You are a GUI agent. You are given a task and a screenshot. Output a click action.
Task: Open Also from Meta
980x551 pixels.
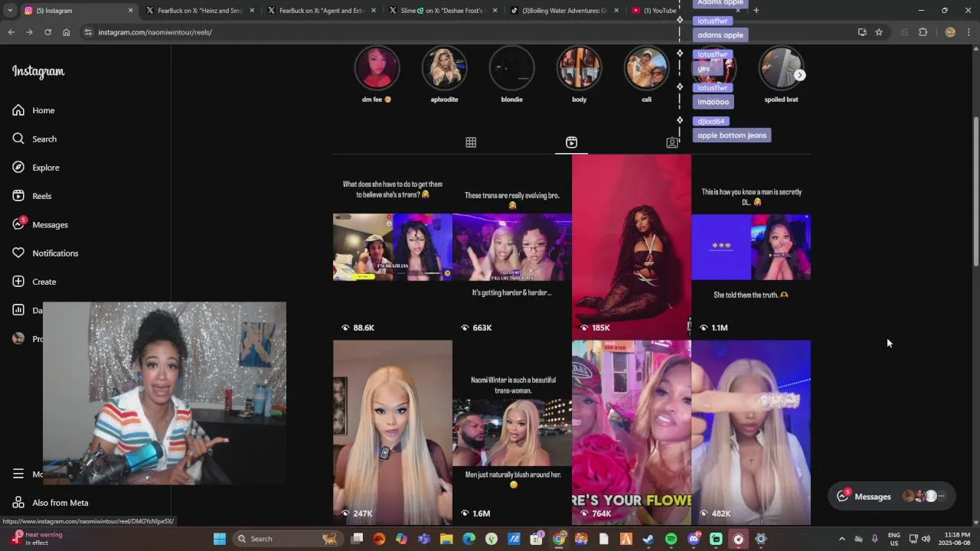51,503
